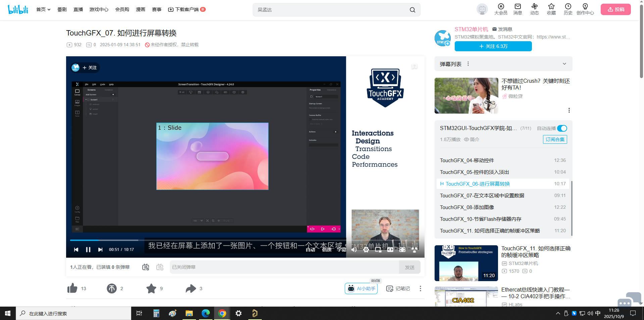644x320 pixels.
Task: Follow STM32单片机 with 关注 button
Action: pos(493,46)
